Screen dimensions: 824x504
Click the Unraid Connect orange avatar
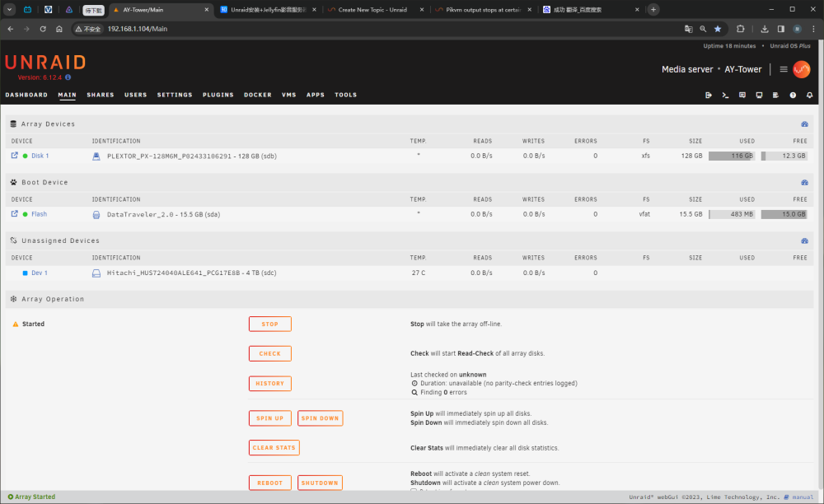click(802, 69)
